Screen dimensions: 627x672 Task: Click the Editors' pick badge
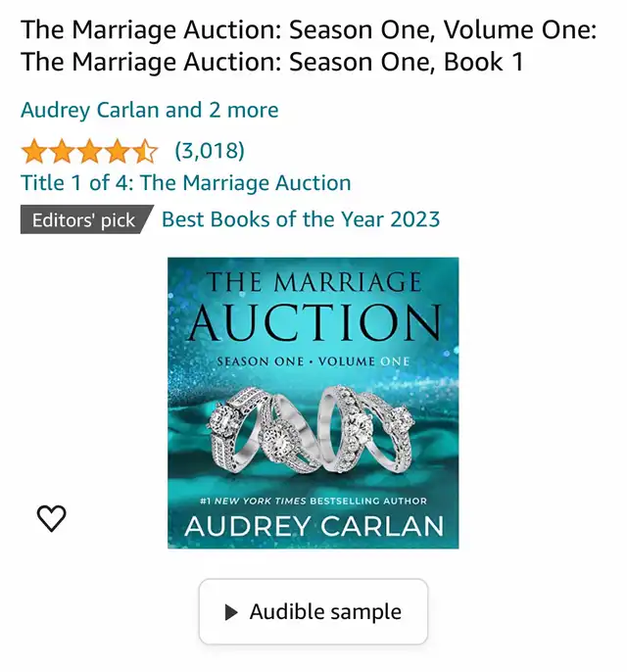click(84, 219)
